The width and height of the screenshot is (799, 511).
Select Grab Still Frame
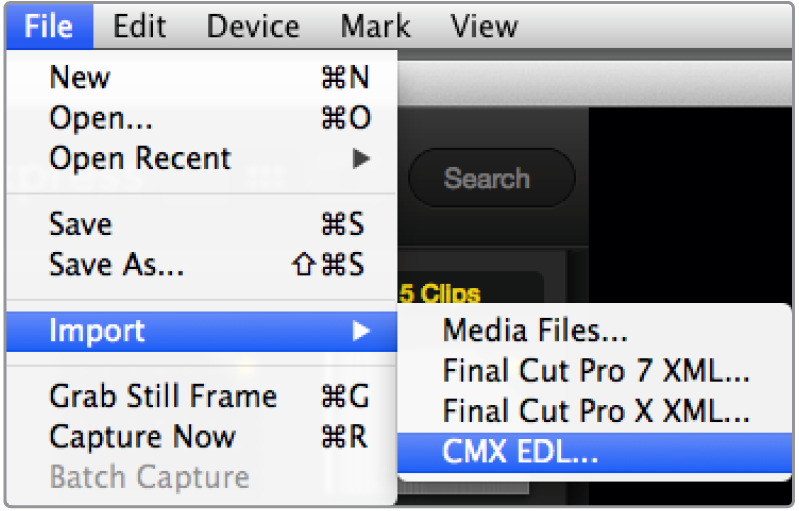pyautogui.click(x=163, y=396)
